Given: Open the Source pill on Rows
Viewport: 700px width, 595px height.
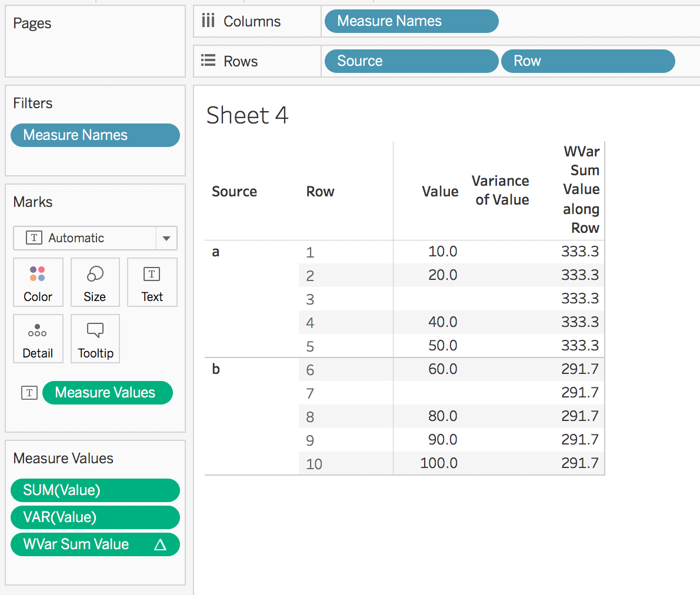Looking at the screenshot, I should point(411,61).
